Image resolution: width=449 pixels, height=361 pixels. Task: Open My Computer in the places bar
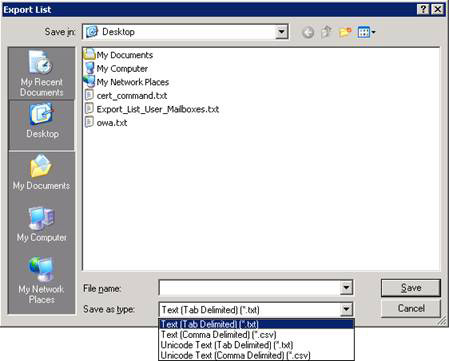[42, 224]
